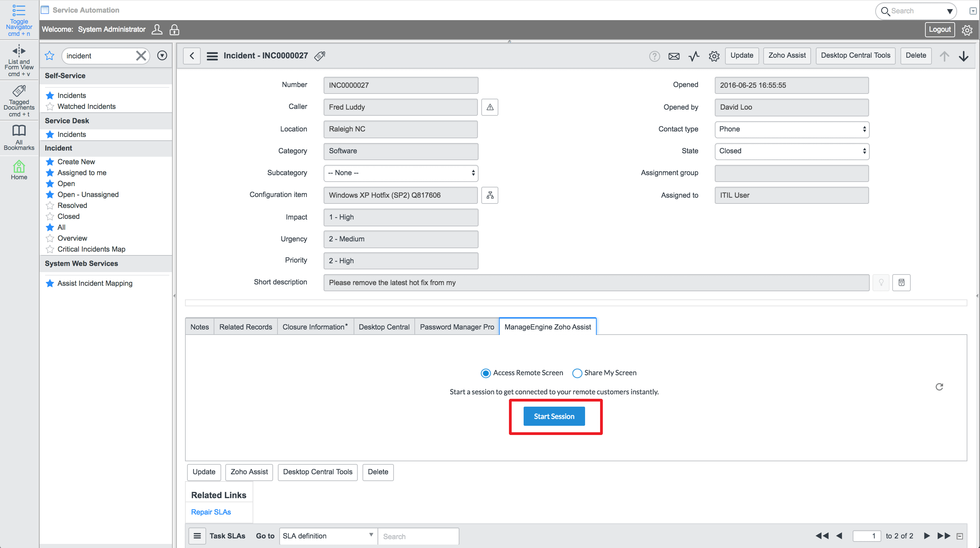This screenshot has width=980, height=548.
Task: Open the Configuration item relationship map icon
Action: point(489,195)
